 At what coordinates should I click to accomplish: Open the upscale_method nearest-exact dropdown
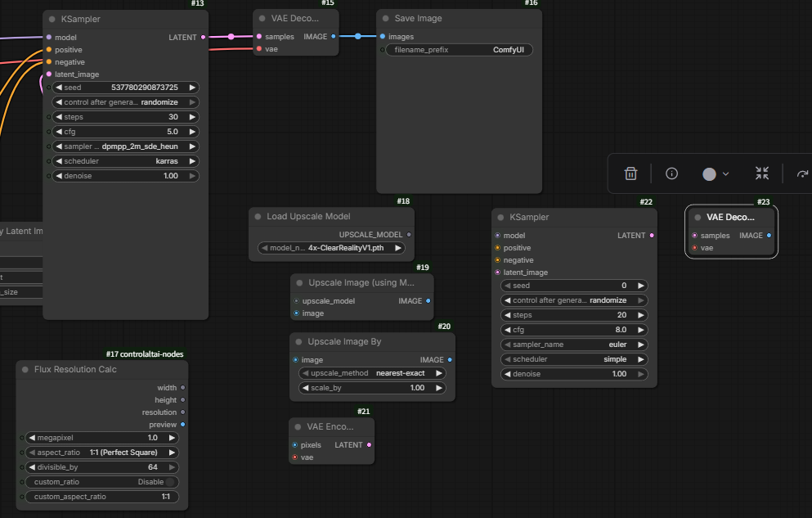(372, 373)
